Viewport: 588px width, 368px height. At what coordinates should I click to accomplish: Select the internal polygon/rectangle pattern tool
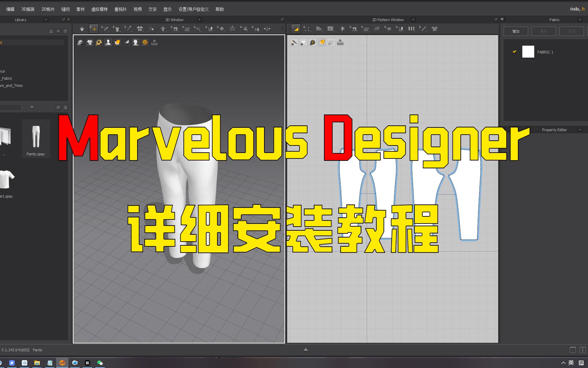(330, 29)
